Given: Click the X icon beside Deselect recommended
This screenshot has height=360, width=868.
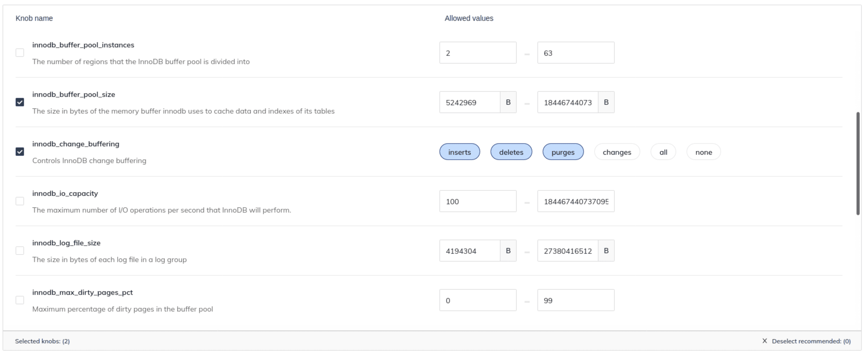Looking at the screenshot, I should pos(765,341).
